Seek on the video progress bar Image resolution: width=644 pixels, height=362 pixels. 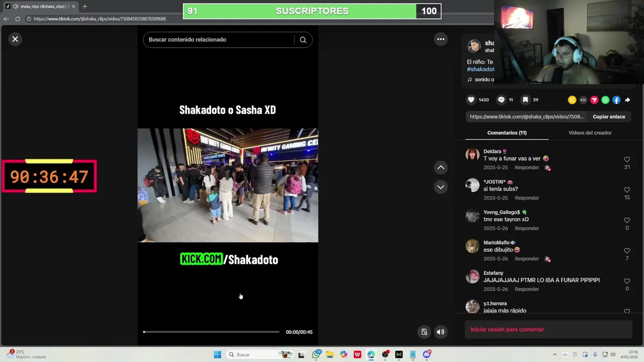(211, 332)
